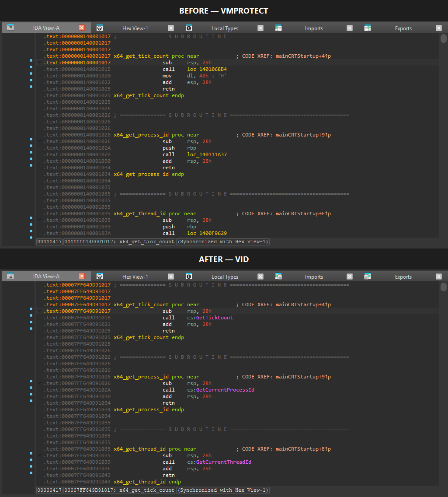Toggle breakpoint dot at call loc_140111A37 line

(x=31, y=152)
